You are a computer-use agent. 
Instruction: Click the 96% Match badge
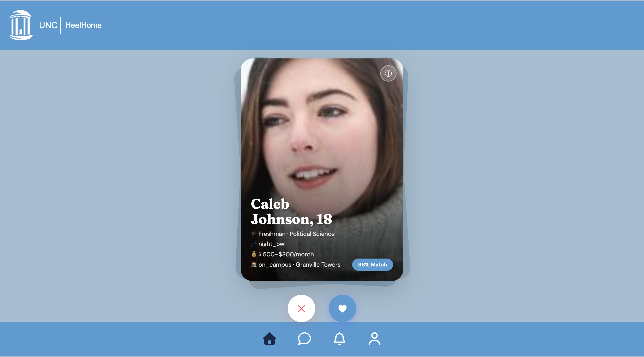point(372,265)
